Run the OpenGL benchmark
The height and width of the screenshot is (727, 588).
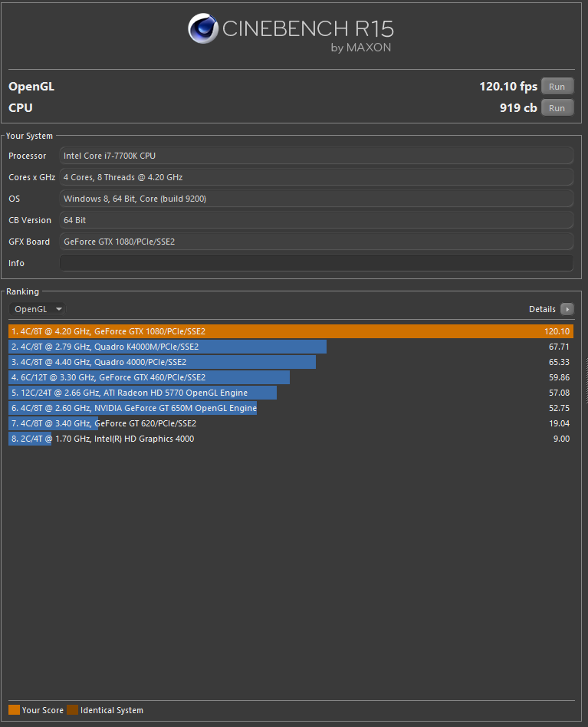tap(557, 86)
